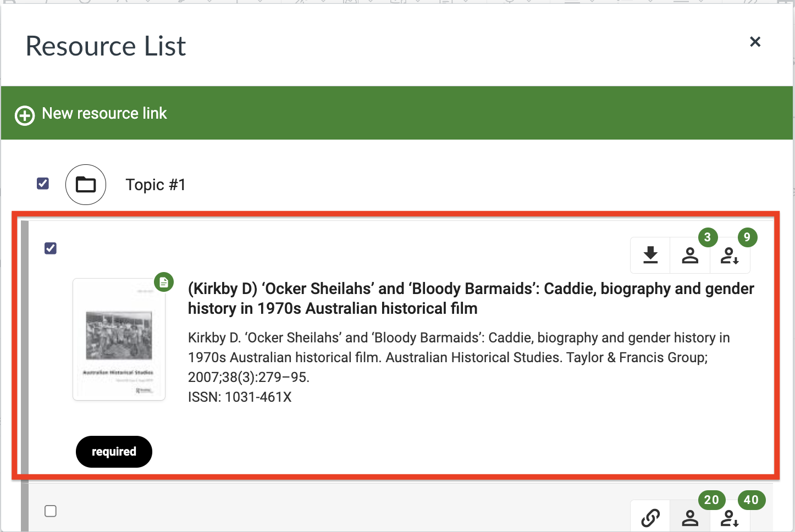The width and height of the screenshot is (795, 532).
Task: Click the plus circle icon on green bar
Action: click(25, 115)
